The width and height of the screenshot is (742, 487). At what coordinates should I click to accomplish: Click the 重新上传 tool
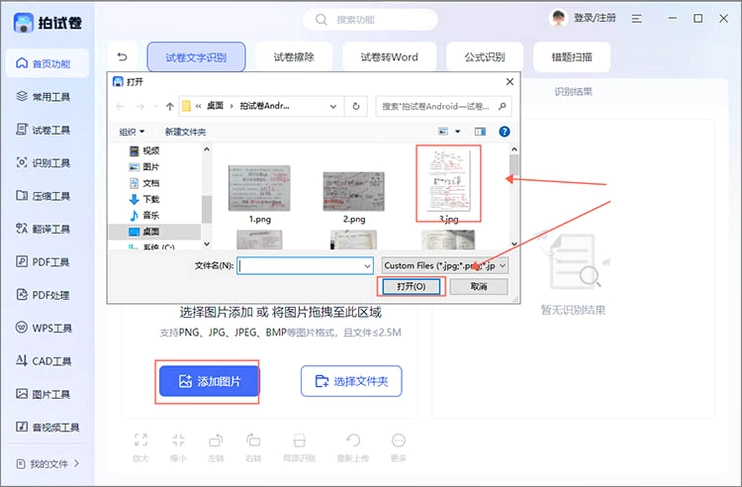pos(353,447)
